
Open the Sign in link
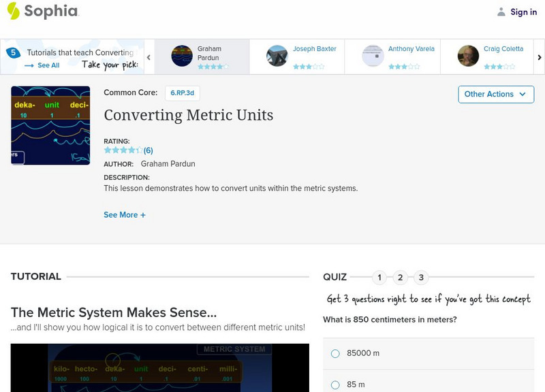[x=523, y=12]
